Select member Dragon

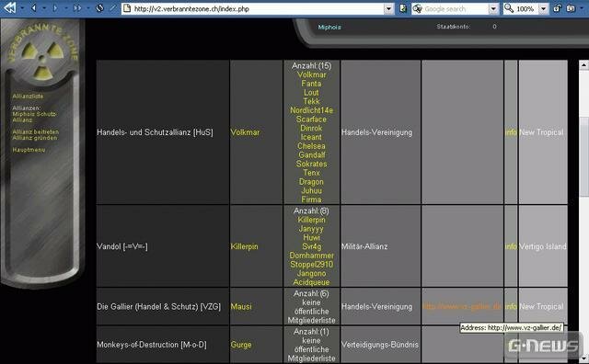click(x=311, y=182)
